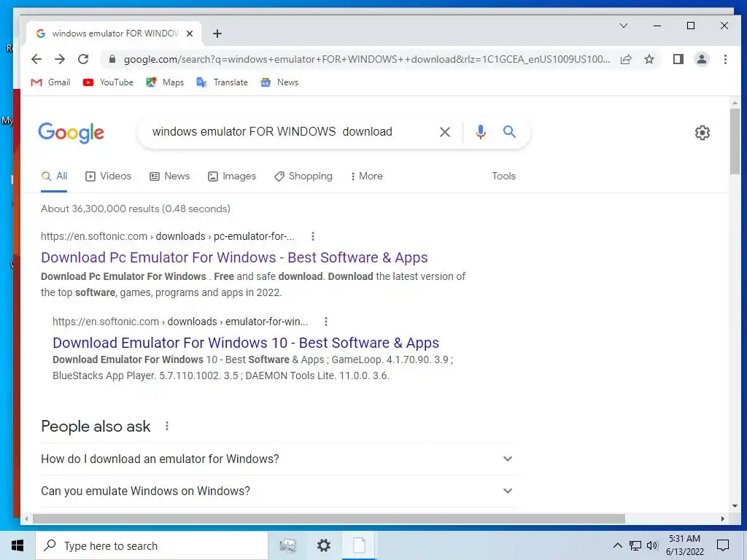Open the Gmail bookmark
Screen dimensions: 747x560
coord(50,82)
